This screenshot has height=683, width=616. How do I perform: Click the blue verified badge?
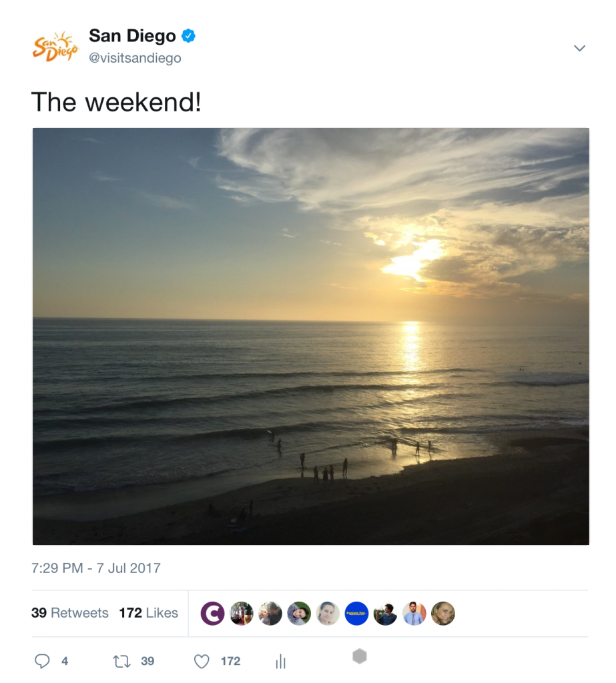pyautogui.click(x=188, y=36)
